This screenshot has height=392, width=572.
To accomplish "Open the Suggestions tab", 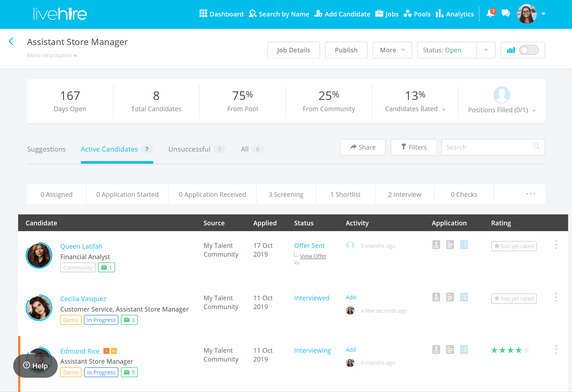I will tap(46, 149).
